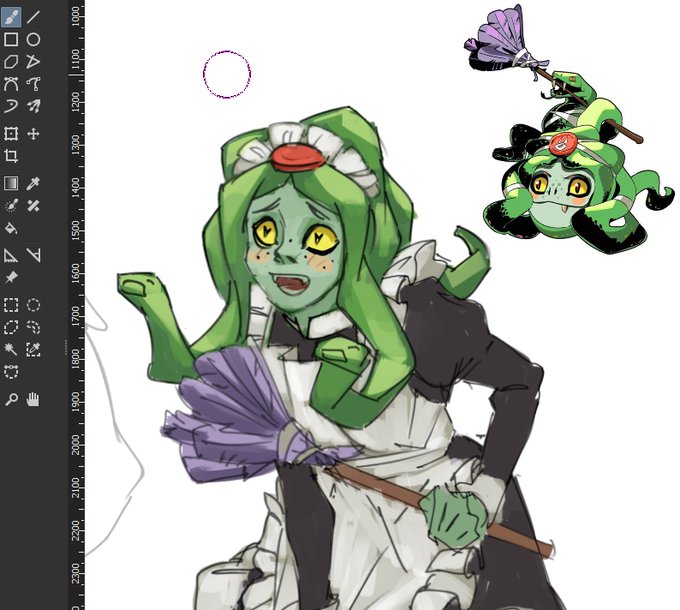Select the Fill bucket tool
680x610 pixels.
tap(11, 228)
